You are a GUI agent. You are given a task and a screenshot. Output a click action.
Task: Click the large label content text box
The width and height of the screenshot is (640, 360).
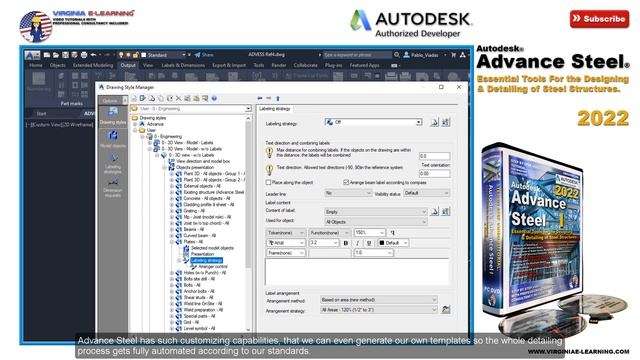click(x=357, y=271)
